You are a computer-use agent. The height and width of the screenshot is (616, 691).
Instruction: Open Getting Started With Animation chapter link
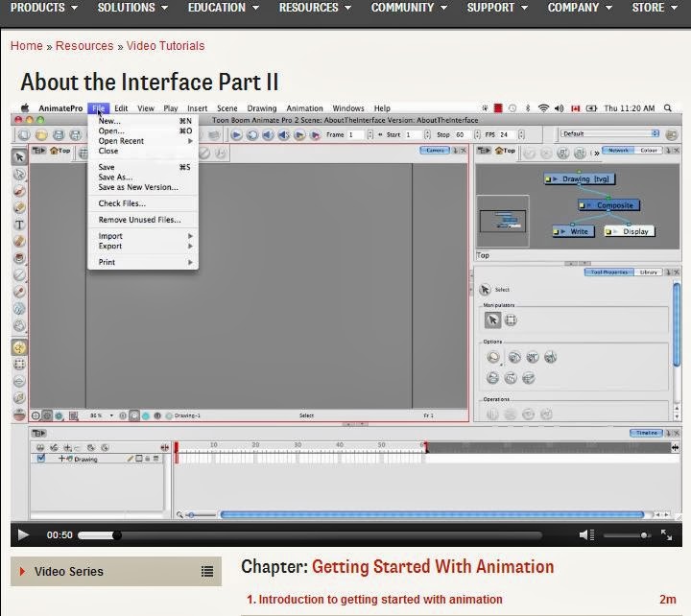click(433, 567)
